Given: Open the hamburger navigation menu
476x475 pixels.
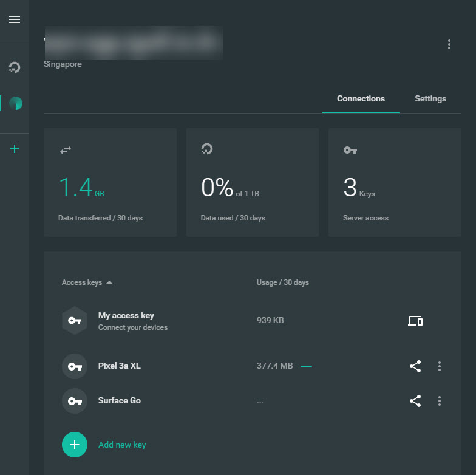Looking at the screenshot, I should pos(15,19).
